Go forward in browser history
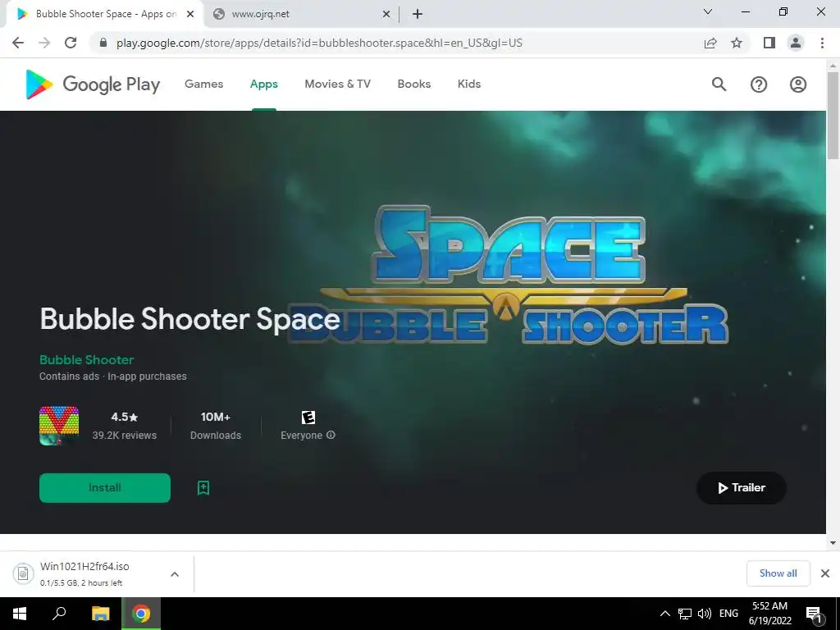The image size is (840, 630). [44, 43]
